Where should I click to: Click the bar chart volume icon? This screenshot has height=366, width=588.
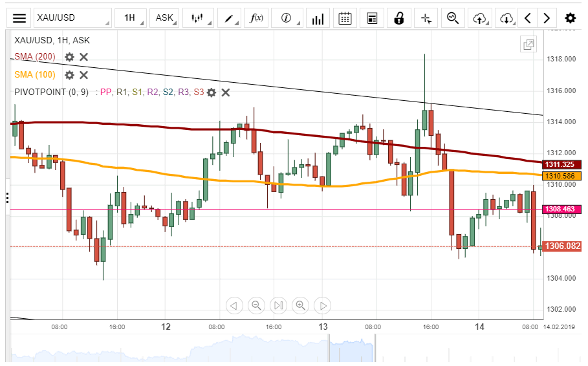click(x=318, y=18)
